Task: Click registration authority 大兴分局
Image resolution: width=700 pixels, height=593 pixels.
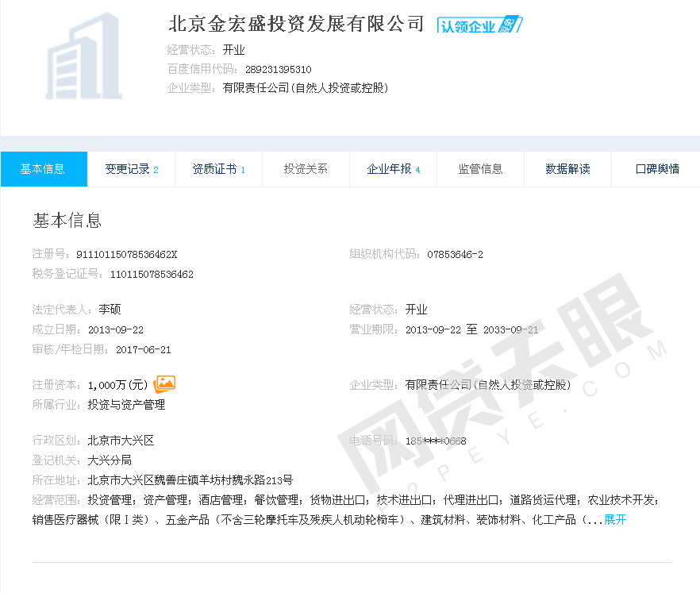Action: click(110, 460)
